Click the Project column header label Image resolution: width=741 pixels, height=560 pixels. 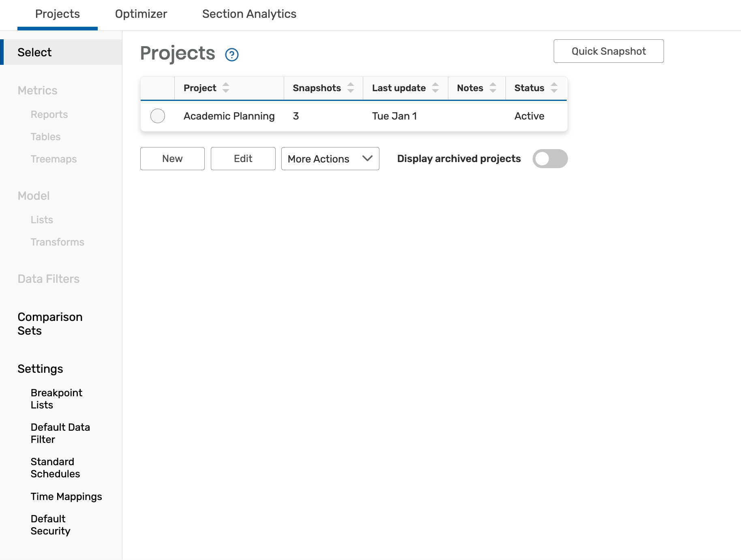pyautogui.click(x=200, y=88)
